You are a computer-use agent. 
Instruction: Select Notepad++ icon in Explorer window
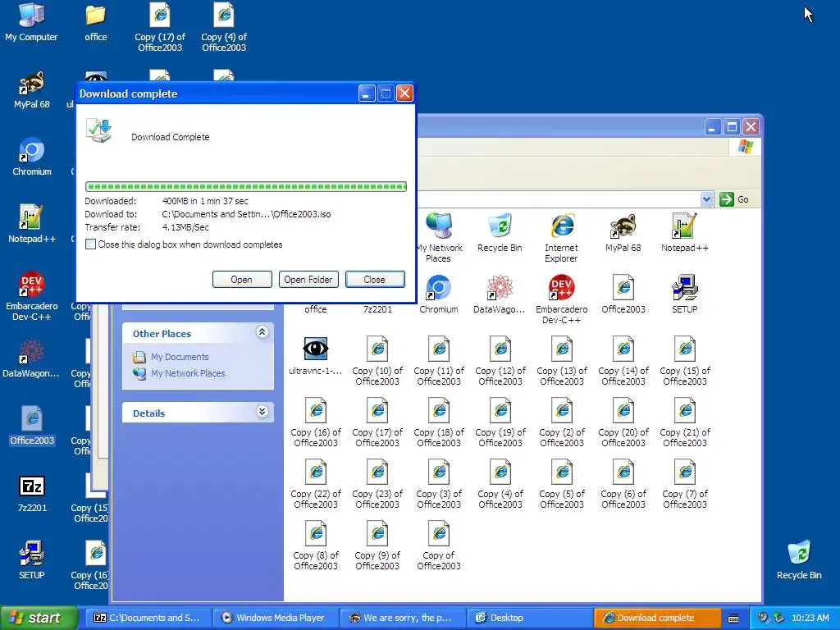click(685, 232)
